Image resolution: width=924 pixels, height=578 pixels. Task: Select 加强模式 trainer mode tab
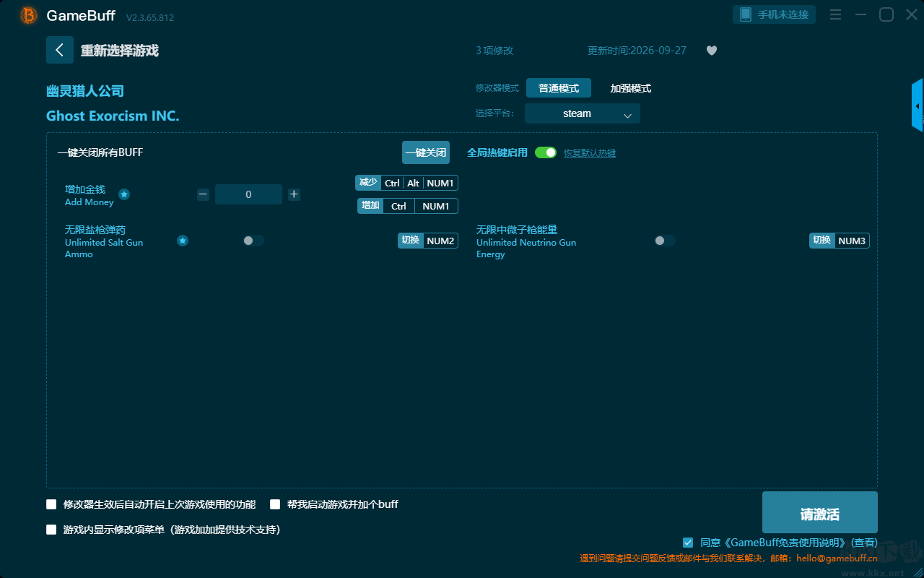coord(631,88)
